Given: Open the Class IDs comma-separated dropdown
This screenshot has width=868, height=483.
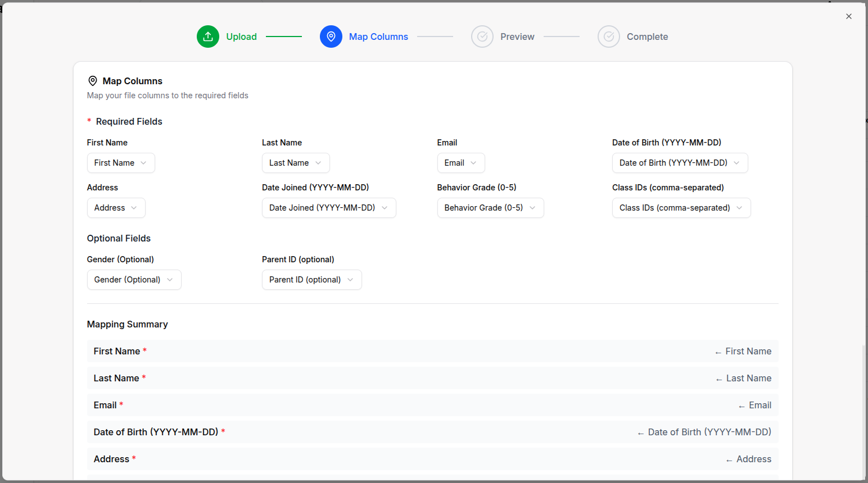Looking at the screenshot, I should (x=681, y=207).
